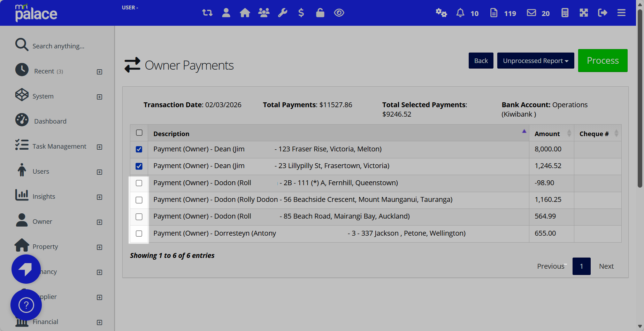Check the Dorresteyn Petone Wellington payment row

[139, 234]
